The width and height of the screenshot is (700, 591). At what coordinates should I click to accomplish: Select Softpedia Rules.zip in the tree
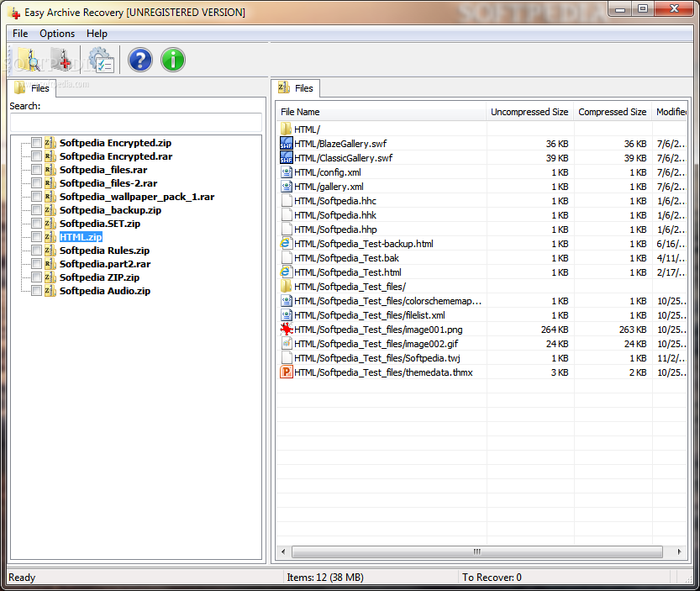point(104,251)
